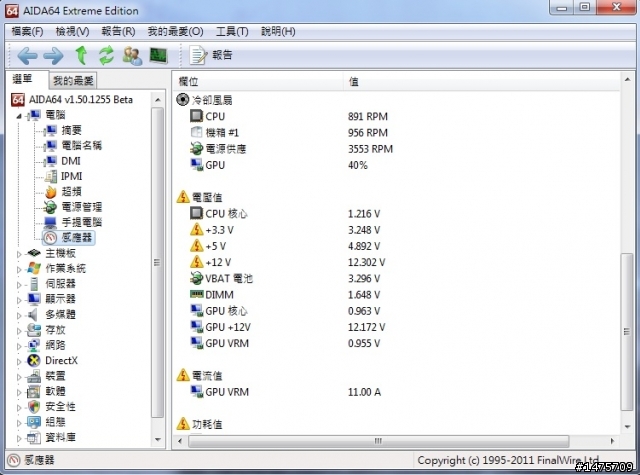Select the 電壓值 group warning icon
This screenshot has height=475, width=640.
point(183,197)
